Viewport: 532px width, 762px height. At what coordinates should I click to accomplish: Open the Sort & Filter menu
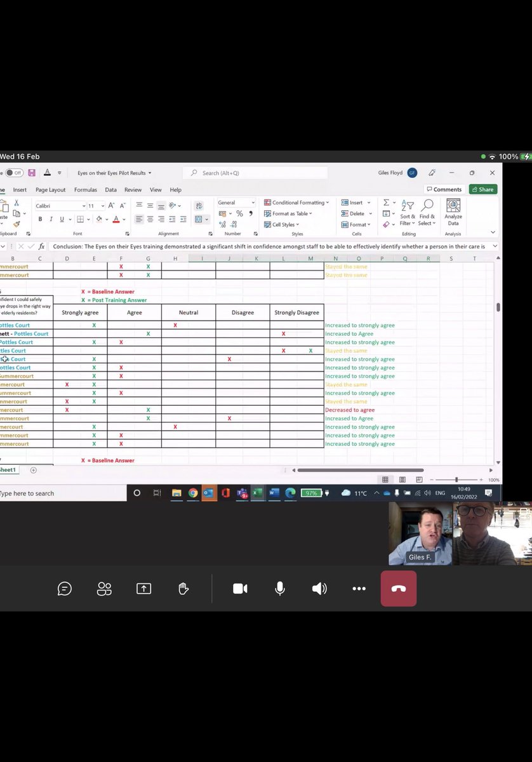pos(409,213)
